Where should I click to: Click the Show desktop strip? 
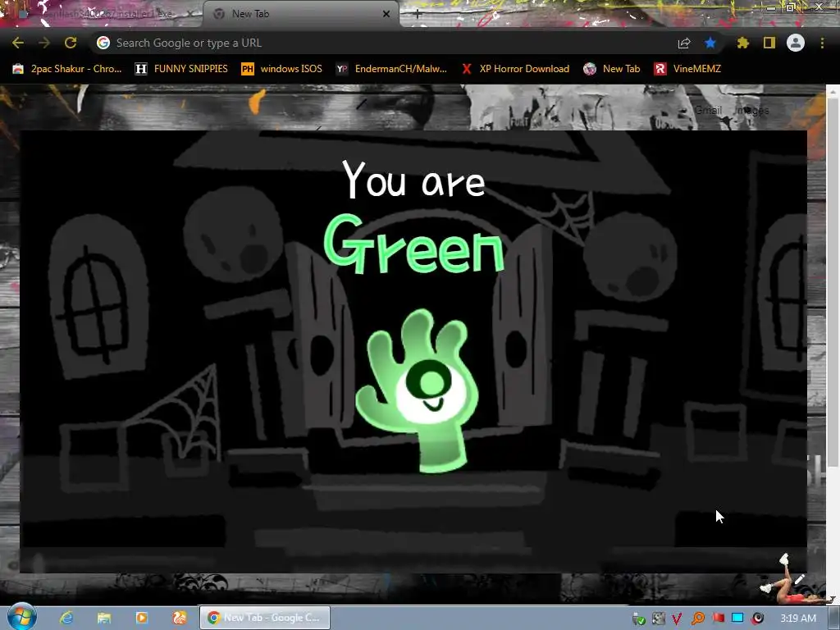tap(834, 619)
